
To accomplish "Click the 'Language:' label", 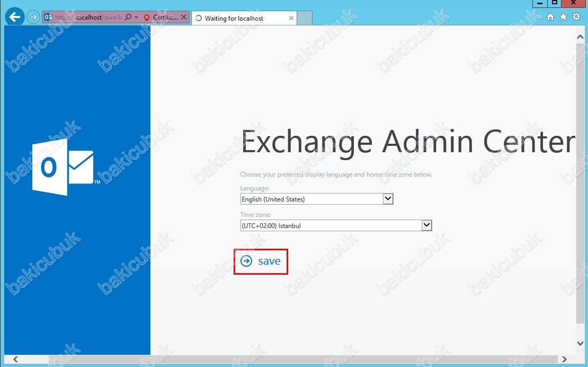I will [255, 188].
